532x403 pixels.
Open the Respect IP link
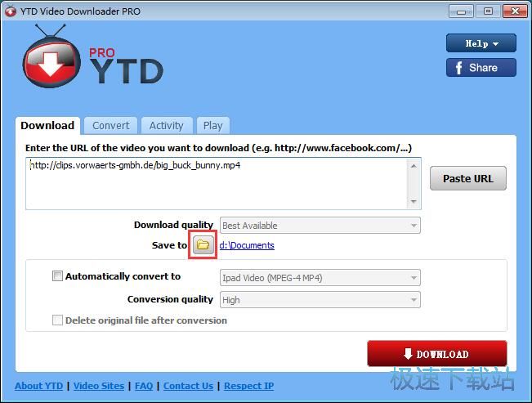click(x=249, y=386)
